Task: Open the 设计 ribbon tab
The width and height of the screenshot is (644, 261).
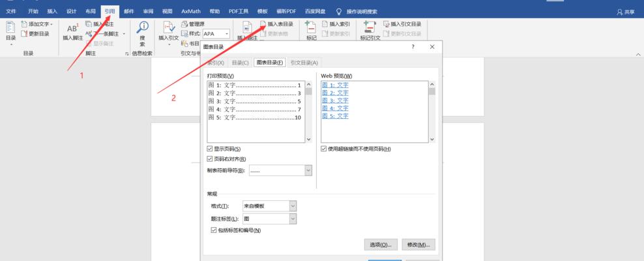Action: [72, 12]
